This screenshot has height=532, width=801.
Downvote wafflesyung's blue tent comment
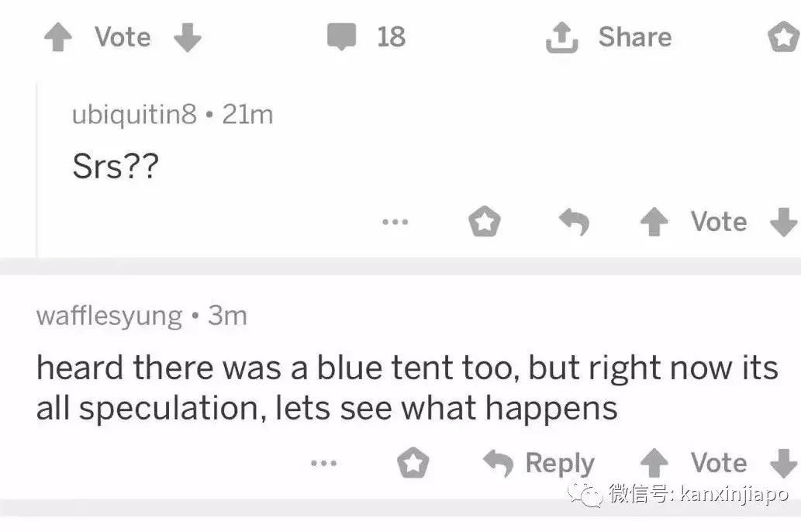click(x=784, y=464)
